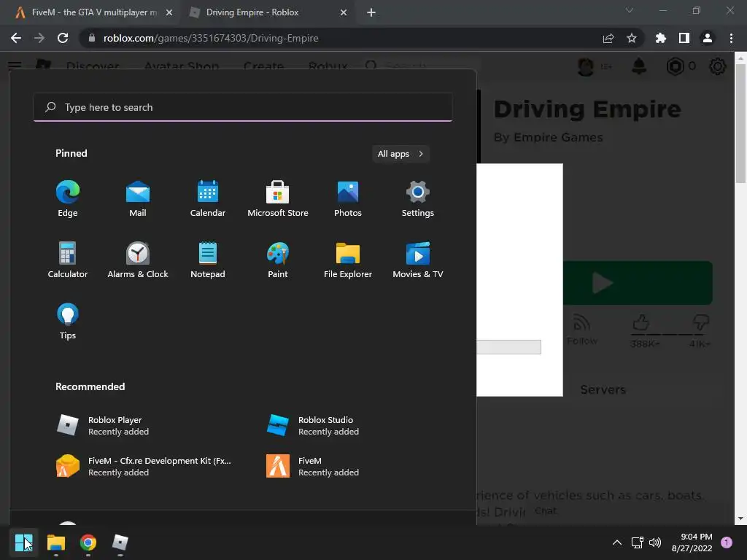Open File Explorer on the taskbar
The width and height of the screenshot is (747, 560).
(55, 542)
